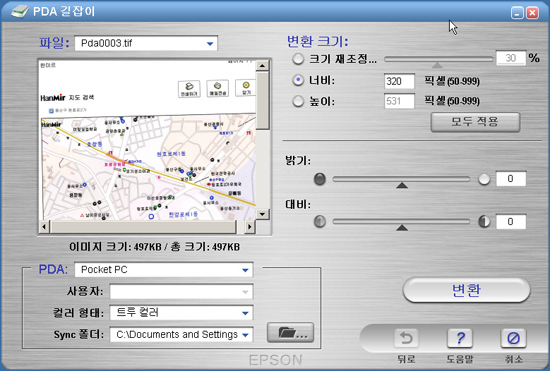Select the 높이 height radio button
This screenshot has height=371, width=550.
(x=298, y=101)
